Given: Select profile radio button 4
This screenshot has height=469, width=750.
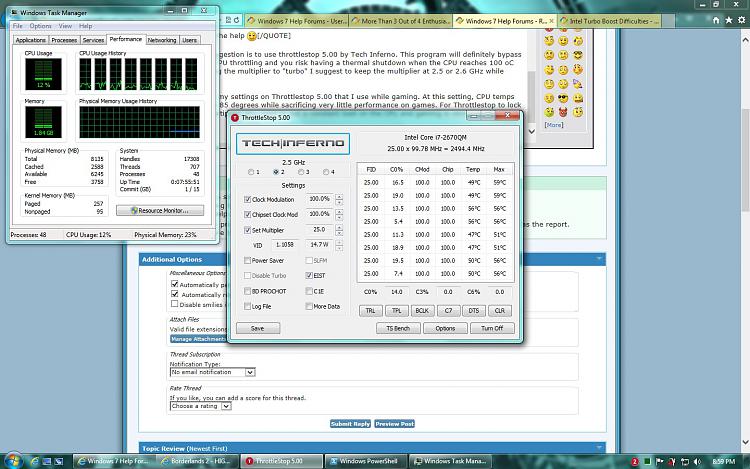Looking at the screenshot, I should pyautogui.click(x=326, y=172).
